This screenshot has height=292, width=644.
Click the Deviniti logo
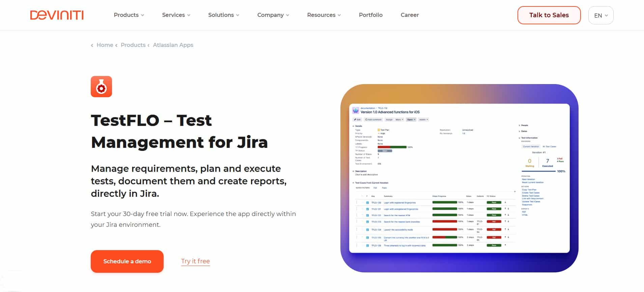[57, 15]
